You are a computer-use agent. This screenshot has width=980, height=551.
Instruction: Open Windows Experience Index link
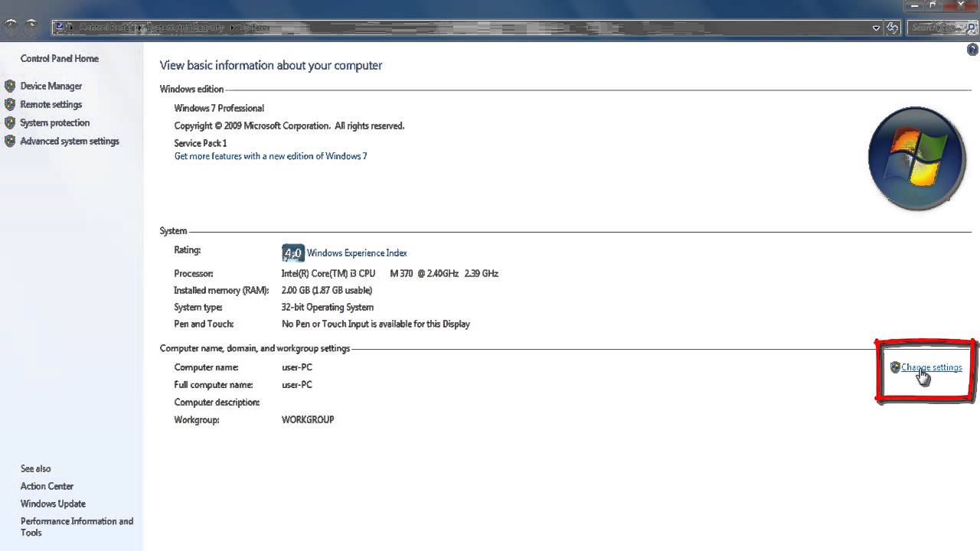(357, 253)
